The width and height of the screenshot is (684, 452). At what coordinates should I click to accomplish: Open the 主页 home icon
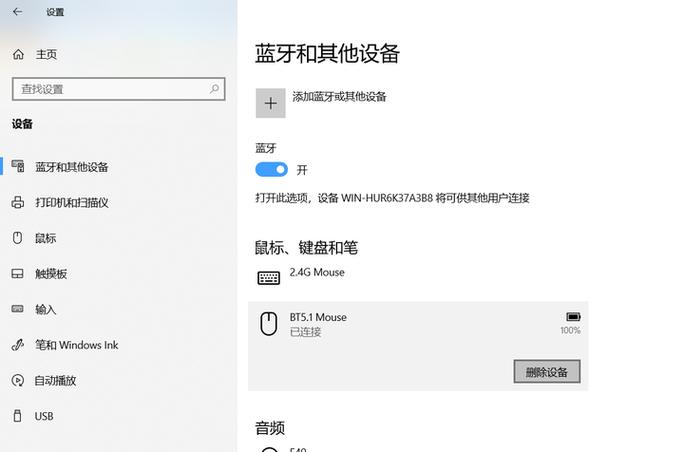coord(18,54)
